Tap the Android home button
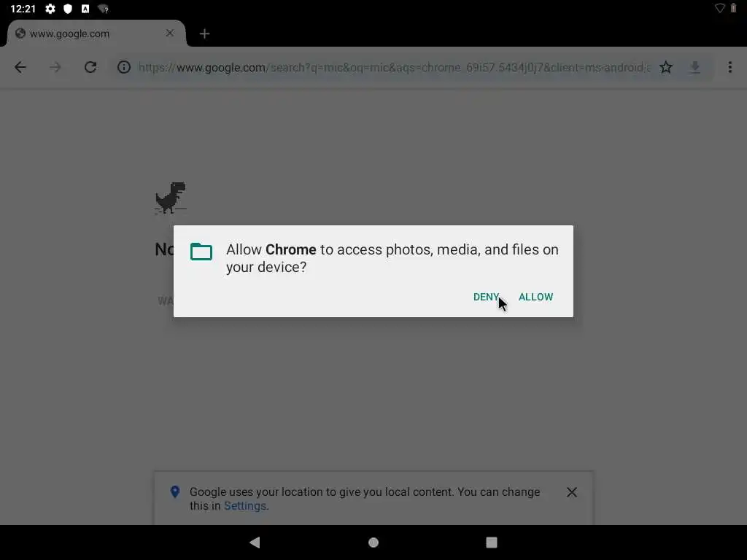The width and height of the screenshot is (747, 560). coord(373,542)
